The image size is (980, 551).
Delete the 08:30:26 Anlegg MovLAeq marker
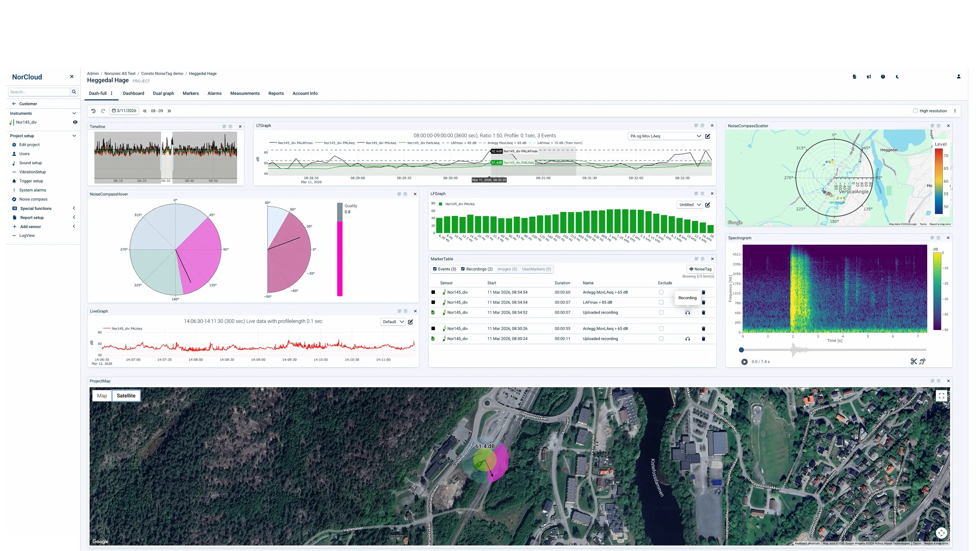pos(703,329)
